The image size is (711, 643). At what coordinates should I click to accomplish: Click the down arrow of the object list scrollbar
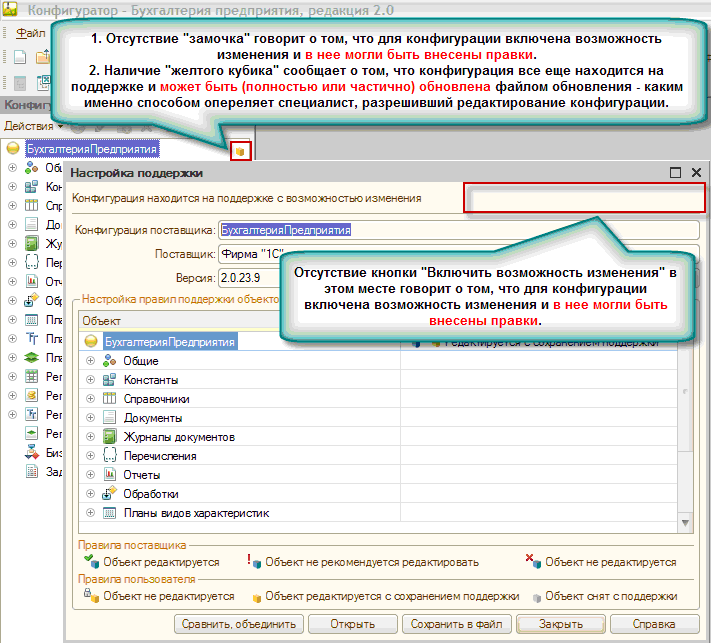click(x=686, y=523)
